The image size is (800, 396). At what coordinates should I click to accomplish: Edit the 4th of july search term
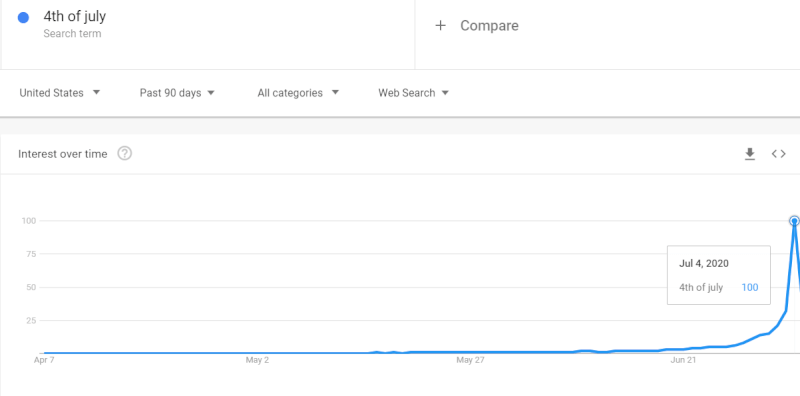point(74,17)
